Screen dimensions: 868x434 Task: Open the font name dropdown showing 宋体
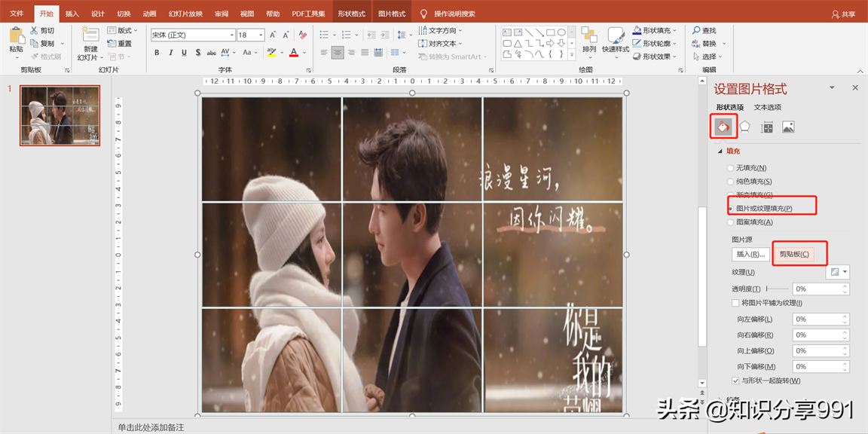231,35
